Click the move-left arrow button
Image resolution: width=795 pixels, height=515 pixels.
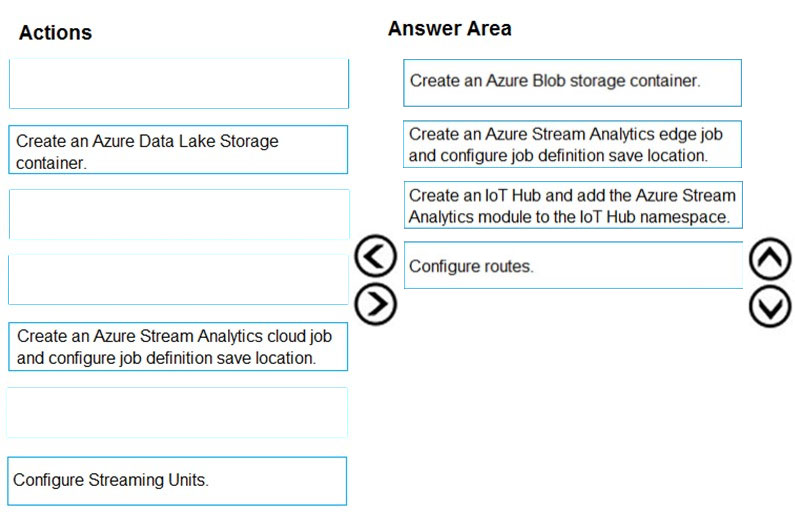pyautogui.click(x=375, y=256)
